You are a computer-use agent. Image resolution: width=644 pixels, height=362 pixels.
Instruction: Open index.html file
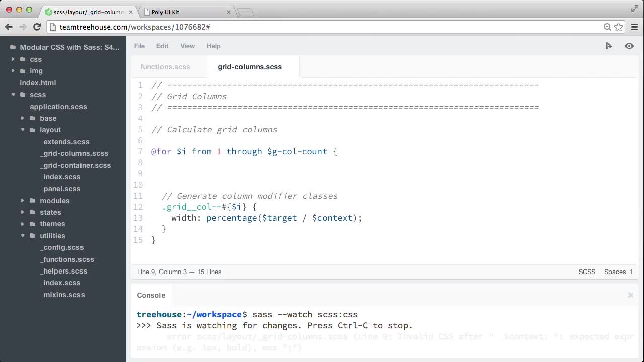(x=38, y=83)
